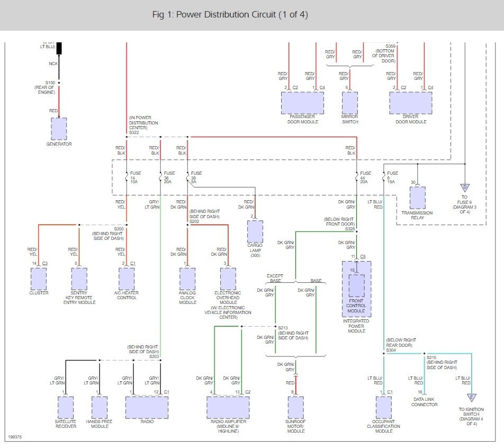The height and width of the screenshot is (448, 504).
Task: Click the Front Control Module box
Action: pyautogui.click(x=356, y=285)
